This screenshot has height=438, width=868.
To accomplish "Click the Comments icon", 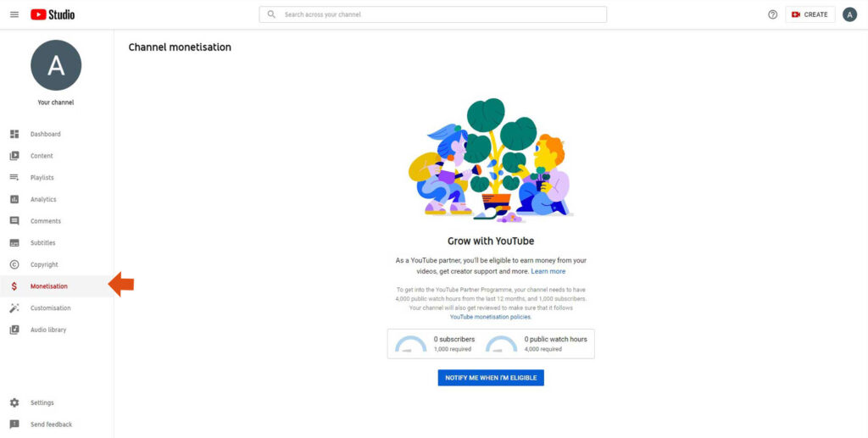I will point(14,221).
